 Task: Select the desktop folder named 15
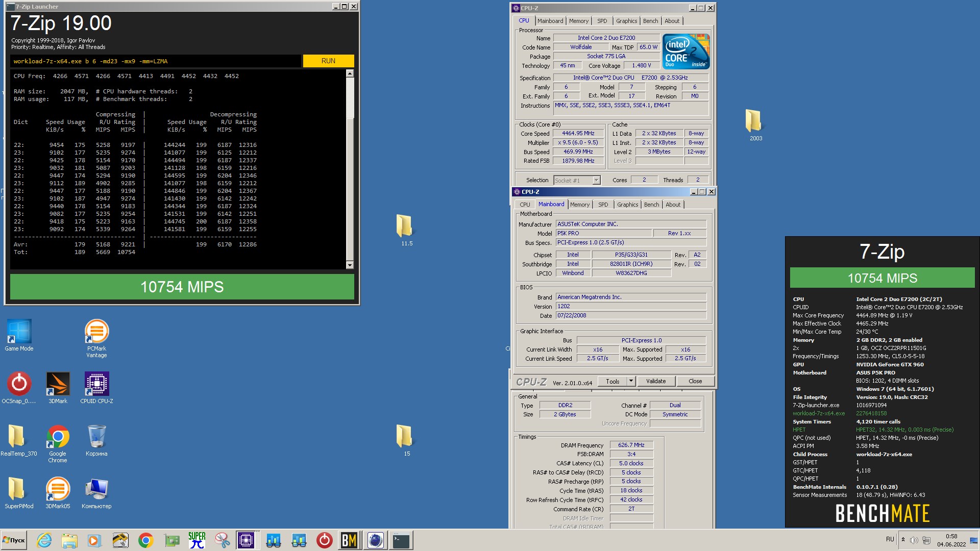[x=406, y=440]
